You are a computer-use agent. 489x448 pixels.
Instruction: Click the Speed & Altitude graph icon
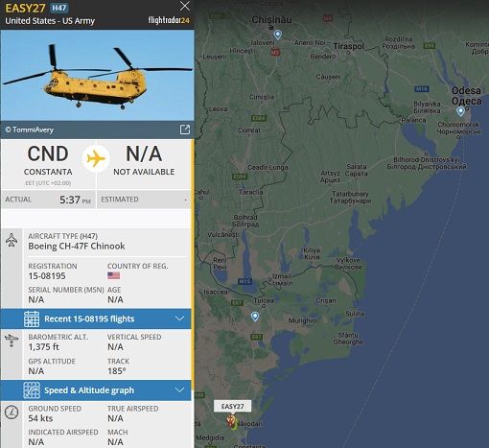pyautogui.click(x=32, y=390)
